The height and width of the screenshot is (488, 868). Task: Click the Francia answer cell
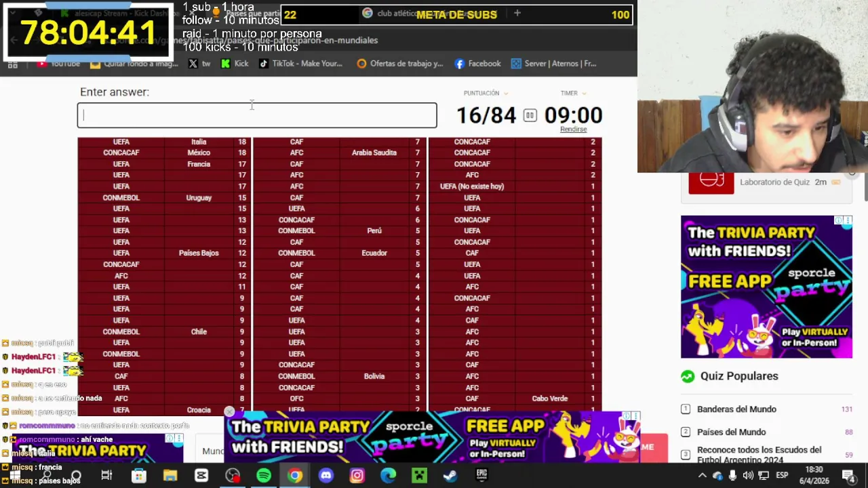coord(199,164)
